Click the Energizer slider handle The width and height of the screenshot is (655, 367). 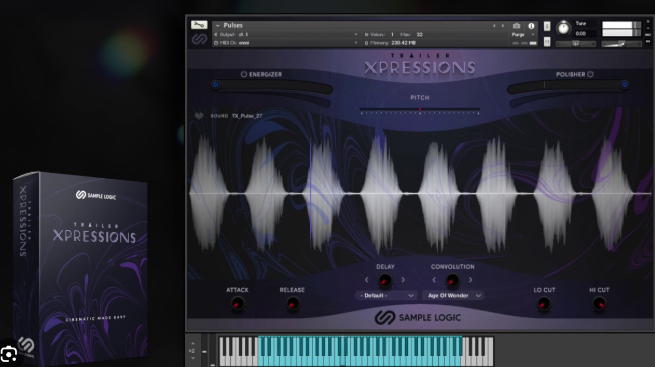point(216,84)
